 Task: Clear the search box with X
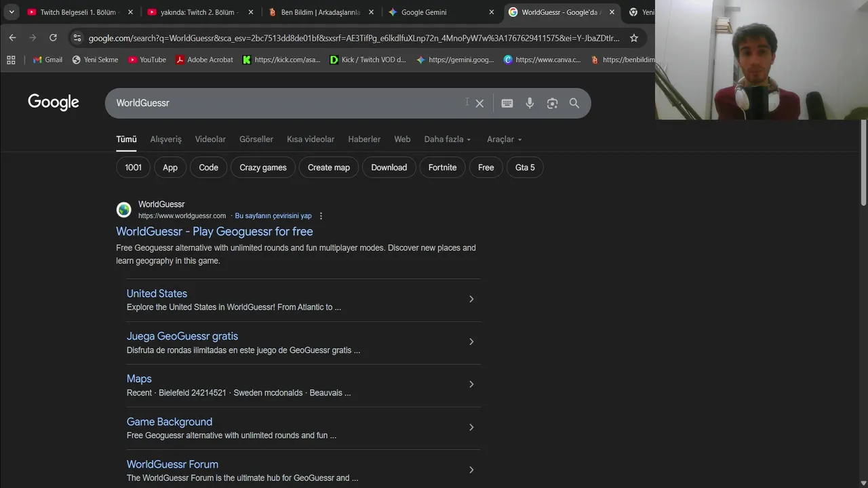[x=479, y=103]
